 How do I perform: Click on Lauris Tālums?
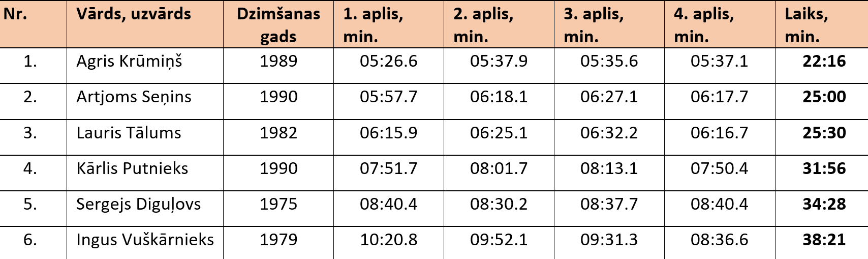click(129, 133)
